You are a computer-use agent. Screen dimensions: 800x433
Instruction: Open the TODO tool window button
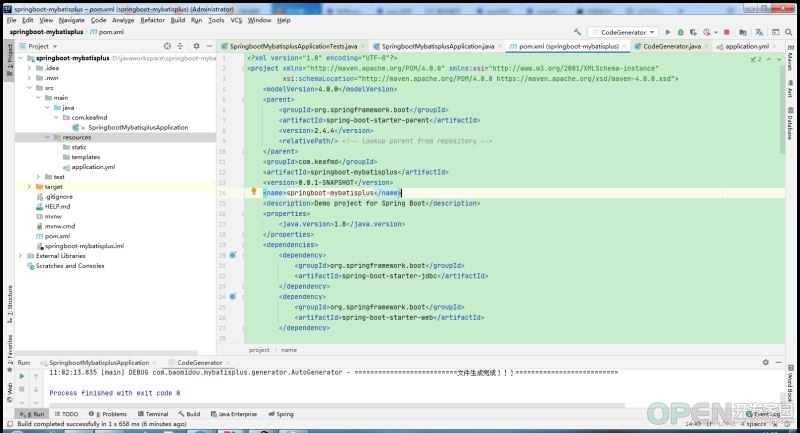point(66,414)
